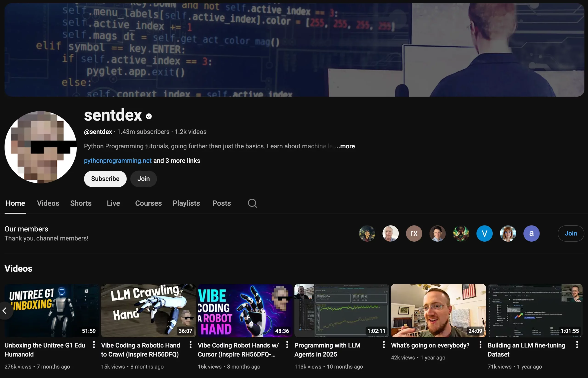
Task: Click the blue "V" member avatar
Action: (x=484, y=233)
